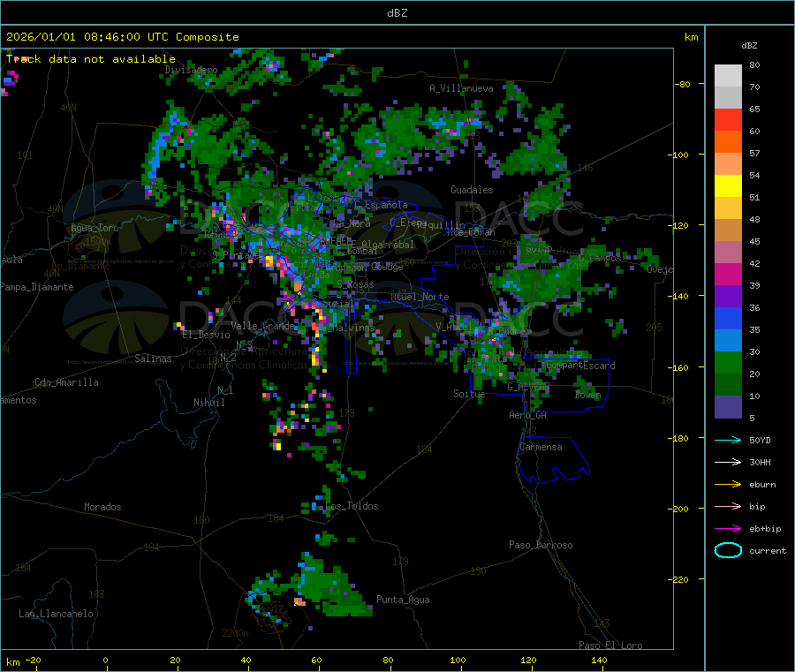
Task: Click the Atuel_Norte map label
Action: click(x=420, y=297)
